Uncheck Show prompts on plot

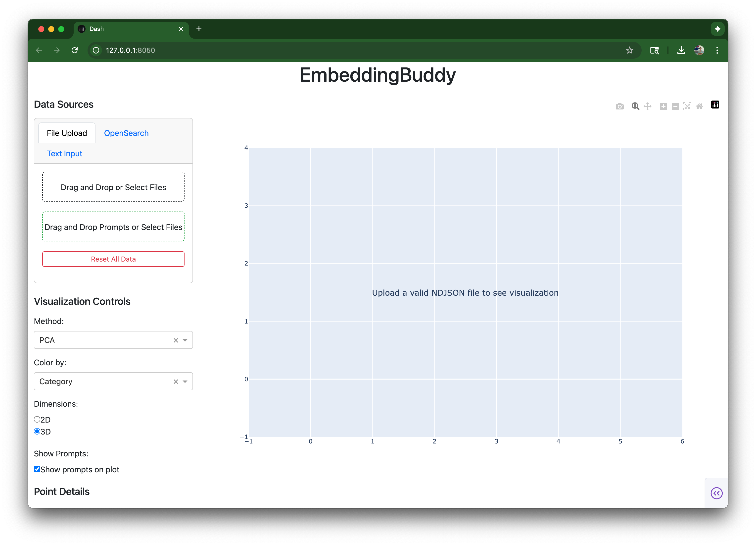[37, 469]
